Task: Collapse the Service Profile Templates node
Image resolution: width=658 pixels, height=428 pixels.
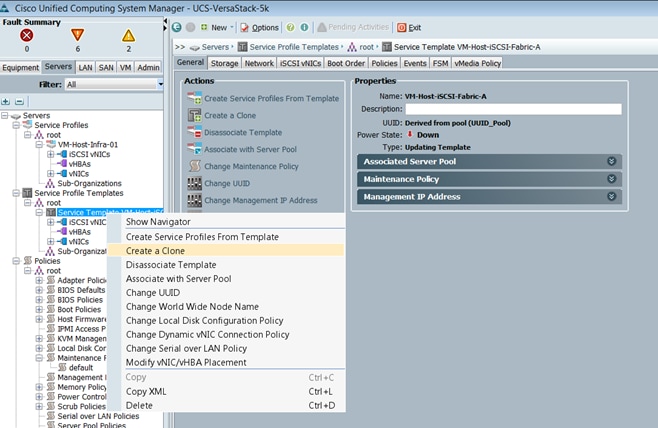Action: pos(16,193)
